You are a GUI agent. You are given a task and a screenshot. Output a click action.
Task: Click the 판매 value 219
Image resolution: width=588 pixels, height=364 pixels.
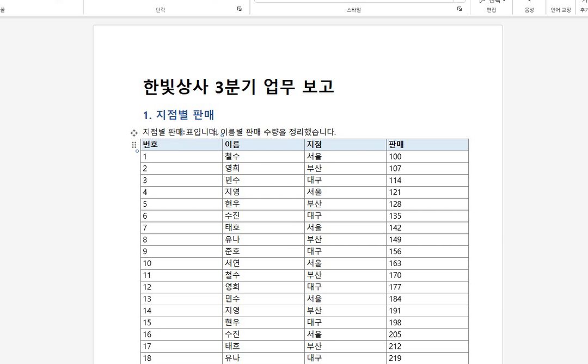[427, 359]
